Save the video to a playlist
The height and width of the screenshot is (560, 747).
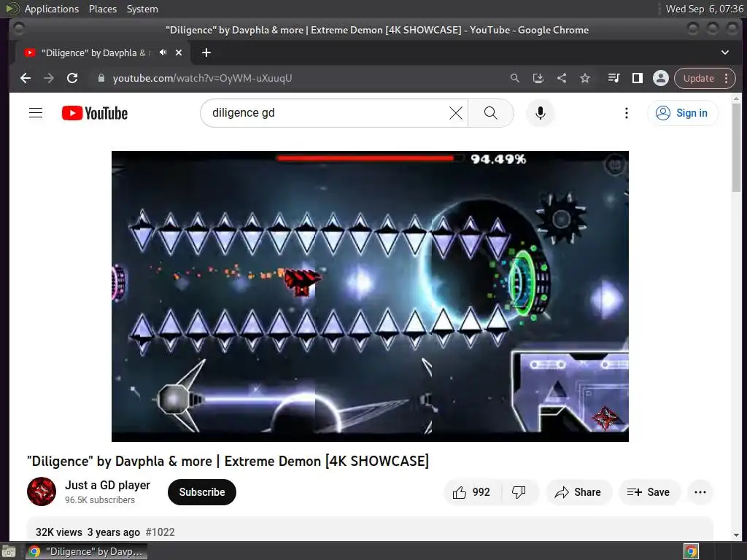[x=649, y=492]
